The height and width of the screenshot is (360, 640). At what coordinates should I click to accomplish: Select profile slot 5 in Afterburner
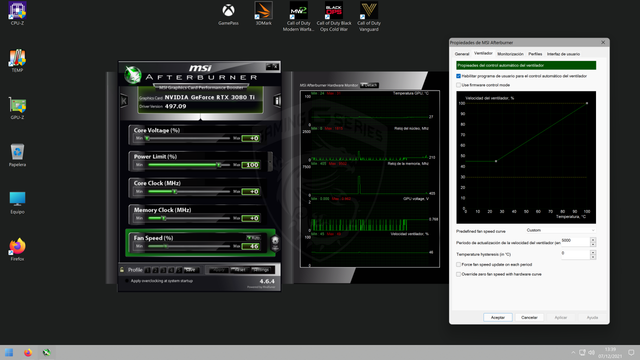tap(178, 270)
